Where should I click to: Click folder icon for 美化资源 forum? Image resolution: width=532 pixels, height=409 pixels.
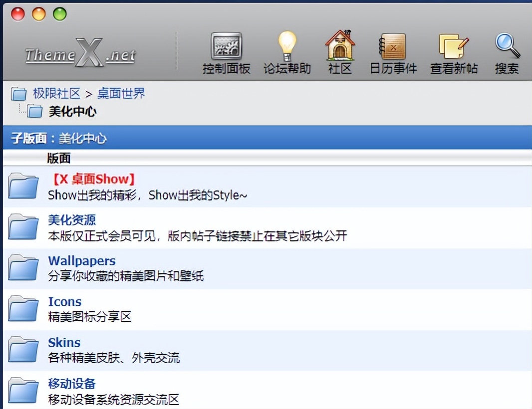click(x=23, y=227)
